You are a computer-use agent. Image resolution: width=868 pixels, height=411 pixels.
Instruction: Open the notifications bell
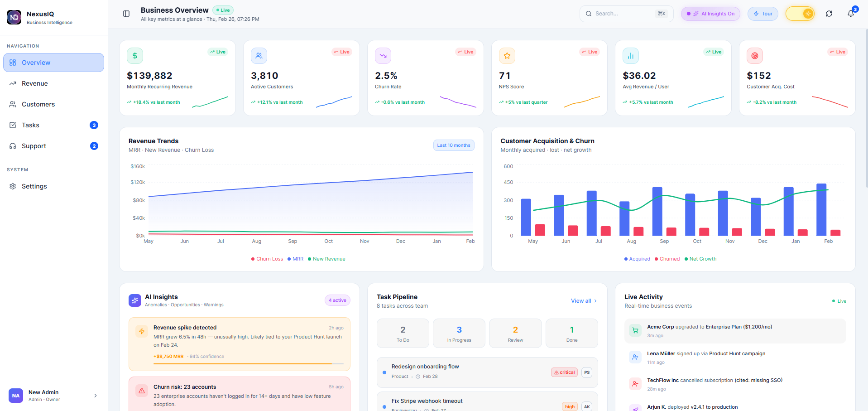click(x=850, y=14)
